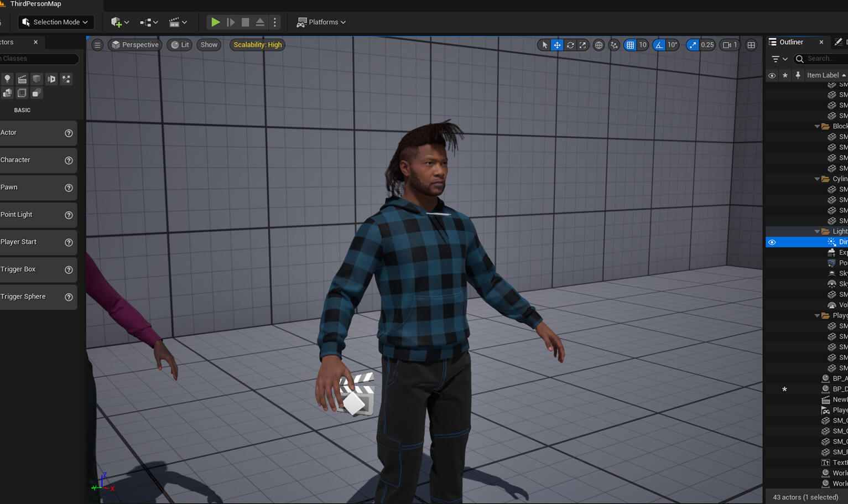Click the select objects arrow tool

544,45
